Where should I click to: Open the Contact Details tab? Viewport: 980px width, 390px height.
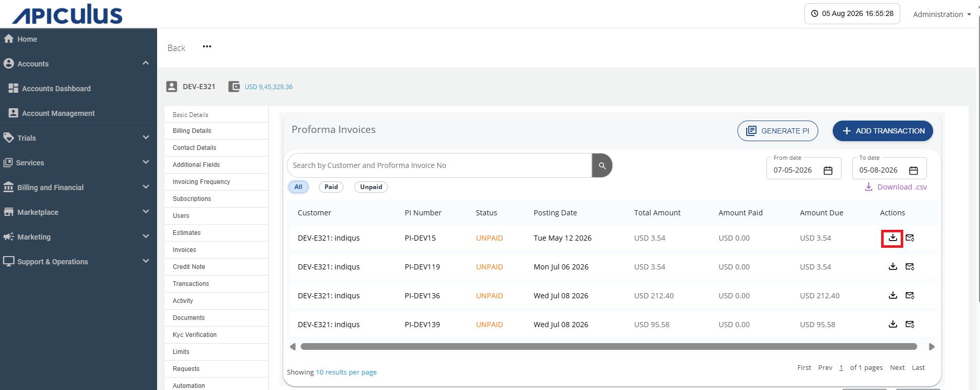pyautogui.click(x=216, y=148)
